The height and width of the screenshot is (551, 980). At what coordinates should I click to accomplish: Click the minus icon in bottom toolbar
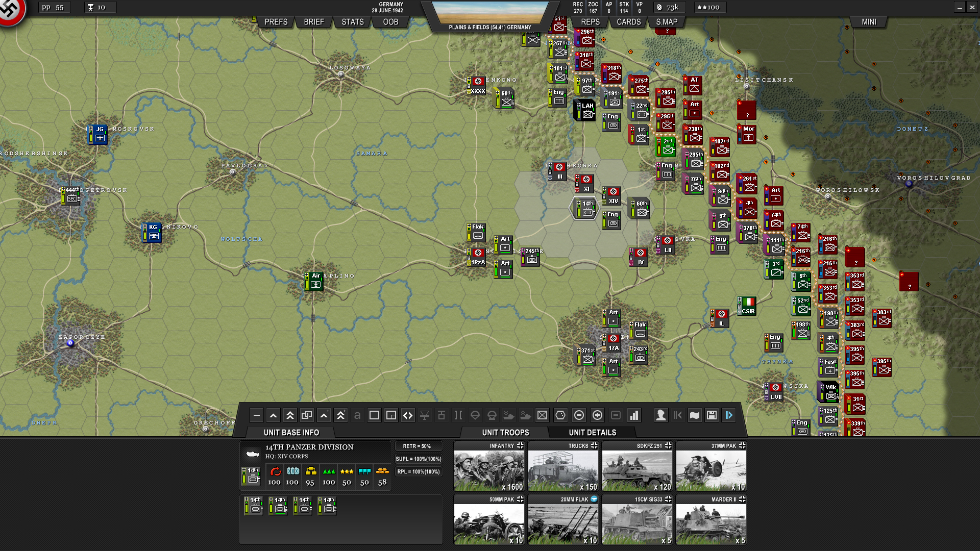(x=257, y=415)
